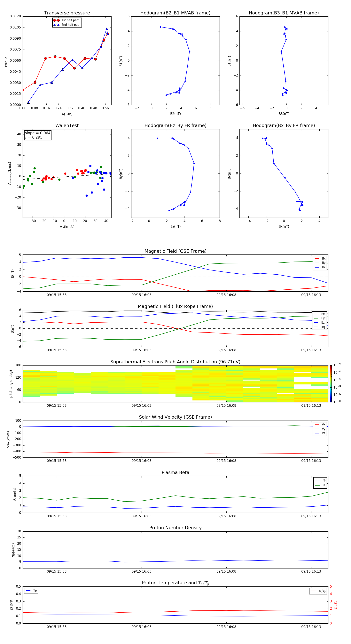This screenshot has height=644, width=351.
Task: Click the 'Vsw(km/s)' axis label
Action: [8, 439]
